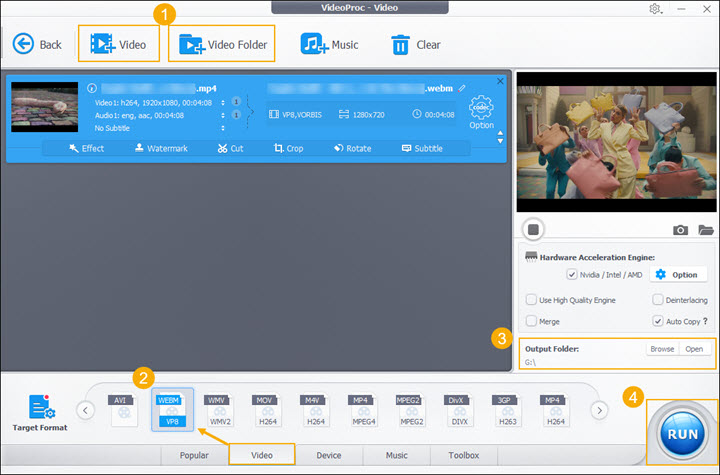
Task: Switch to the Toolbox tab
Action: coord(464,455)
